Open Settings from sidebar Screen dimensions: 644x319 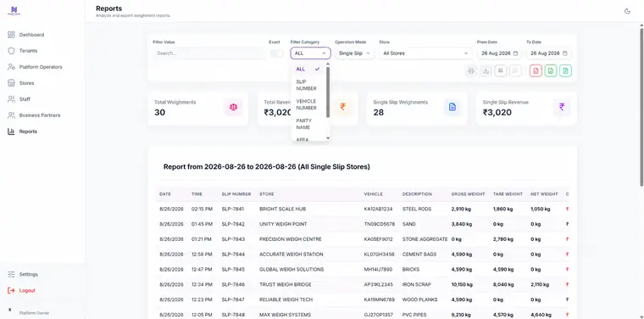pos(28,274)
